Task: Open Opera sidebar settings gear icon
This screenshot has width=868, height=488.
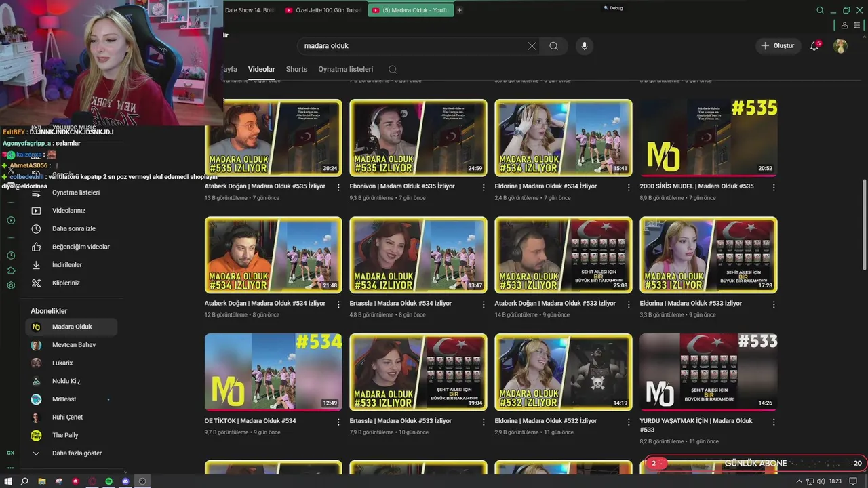Action: 11,285
